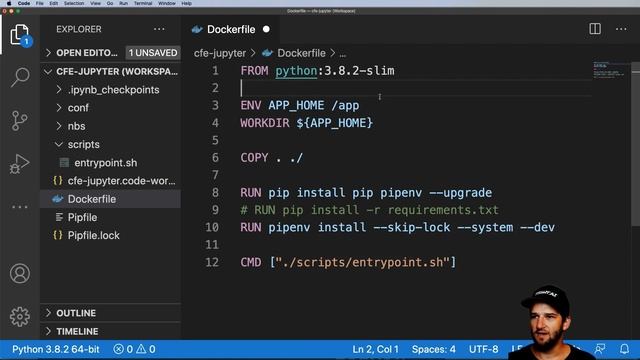Click 'ENV APP_HOME /app' code line

click(x=300, y=105)
